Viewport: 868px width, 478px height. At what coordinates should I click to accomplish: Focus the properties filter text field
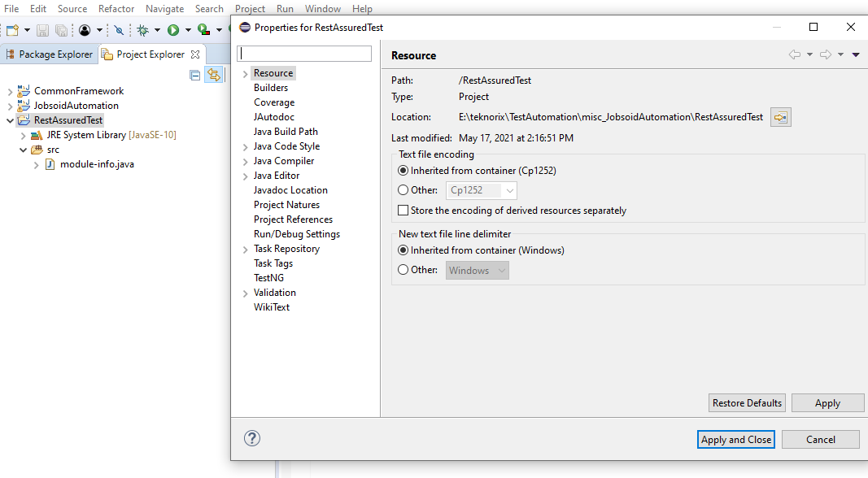point(304,53)
